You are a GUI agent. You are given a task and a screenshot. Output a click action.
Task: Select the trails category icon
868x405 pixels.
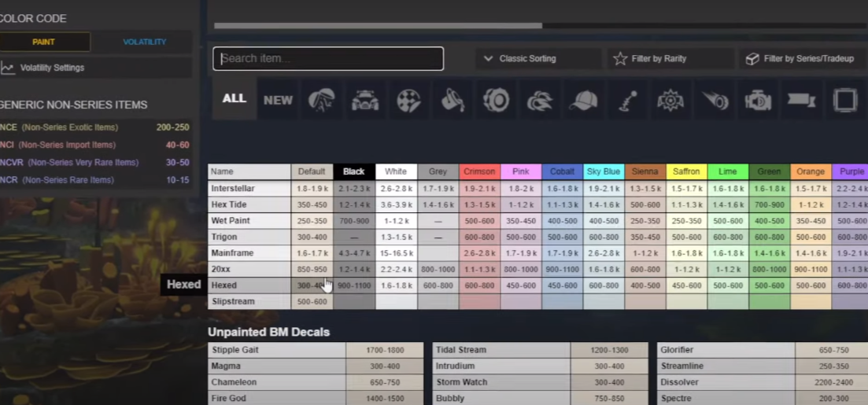coord(715,100)
